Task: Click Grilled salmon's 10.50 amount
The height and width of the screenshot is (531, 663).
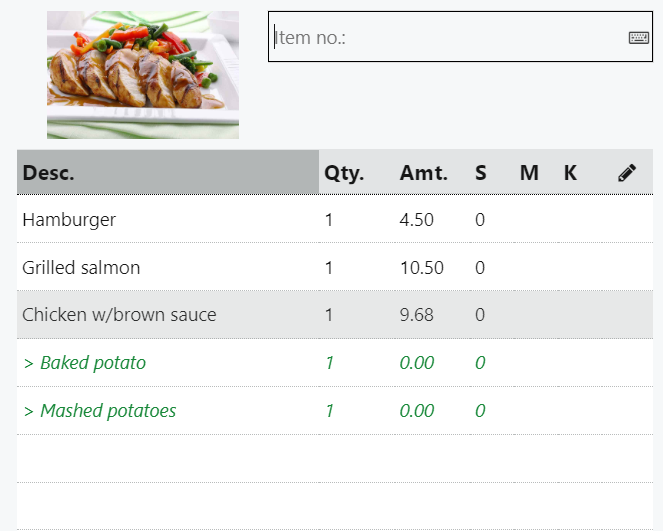Action: [421, 267]
